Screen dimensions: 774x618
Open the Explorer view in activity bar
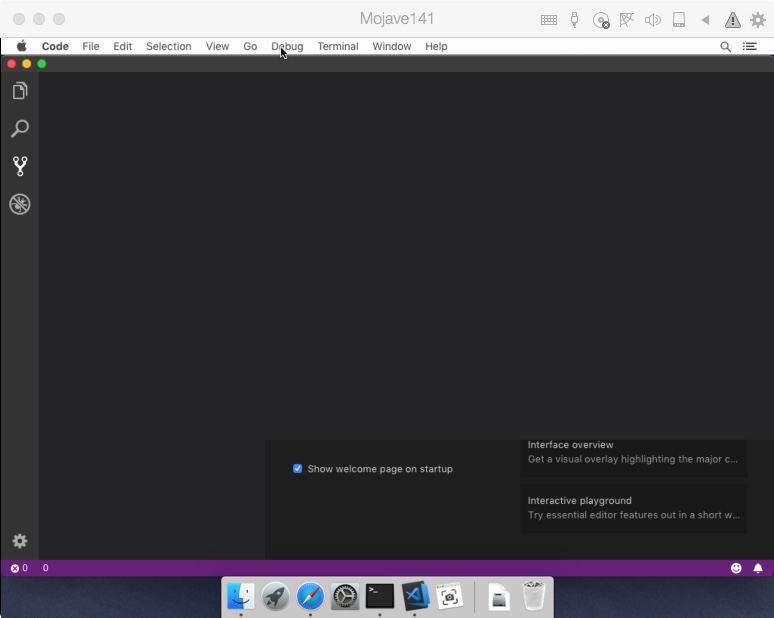pos(20,91)
